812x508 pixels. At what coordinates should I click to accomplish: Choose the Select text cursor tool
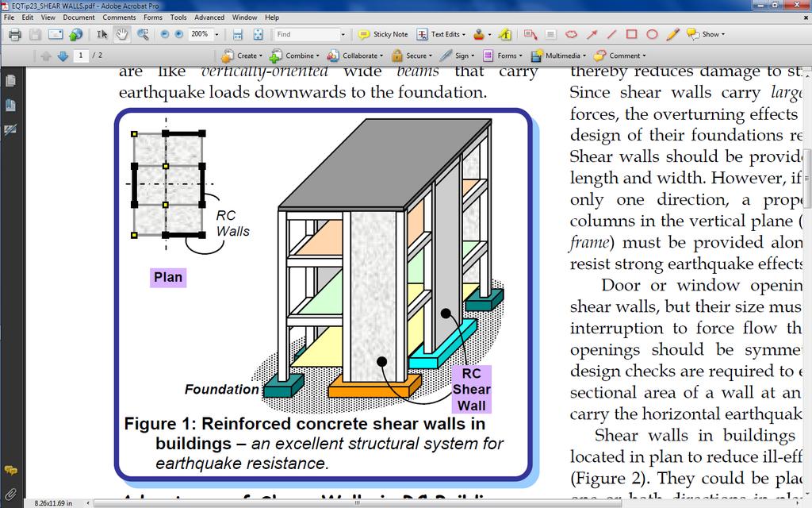(101, 35)
